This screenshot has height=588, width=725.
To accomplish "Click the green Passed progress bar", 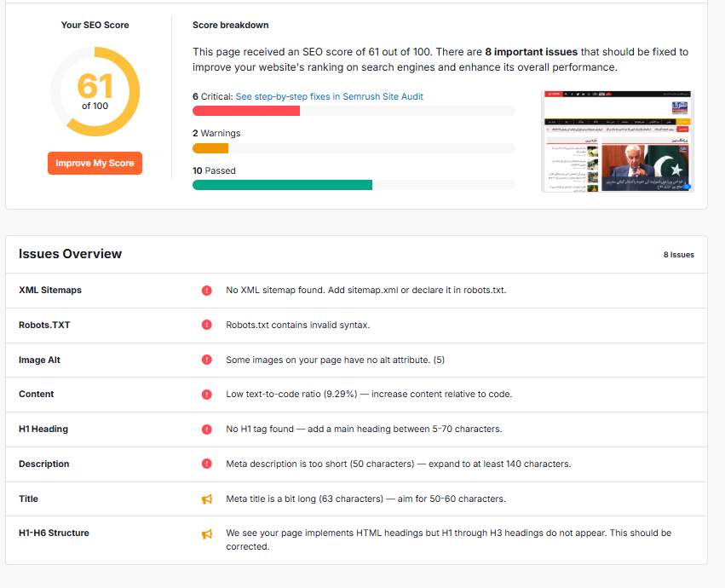I will coord(282,185).
